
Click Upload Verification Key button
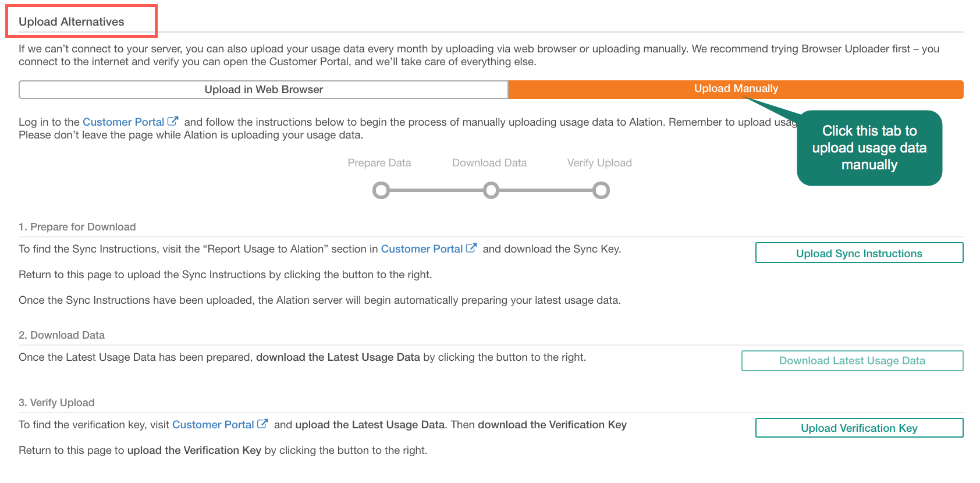(859, 428)
